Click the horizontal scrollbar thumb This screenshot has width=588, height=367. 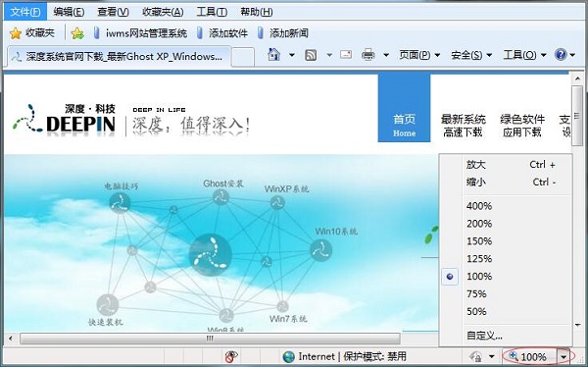(210, 339)
